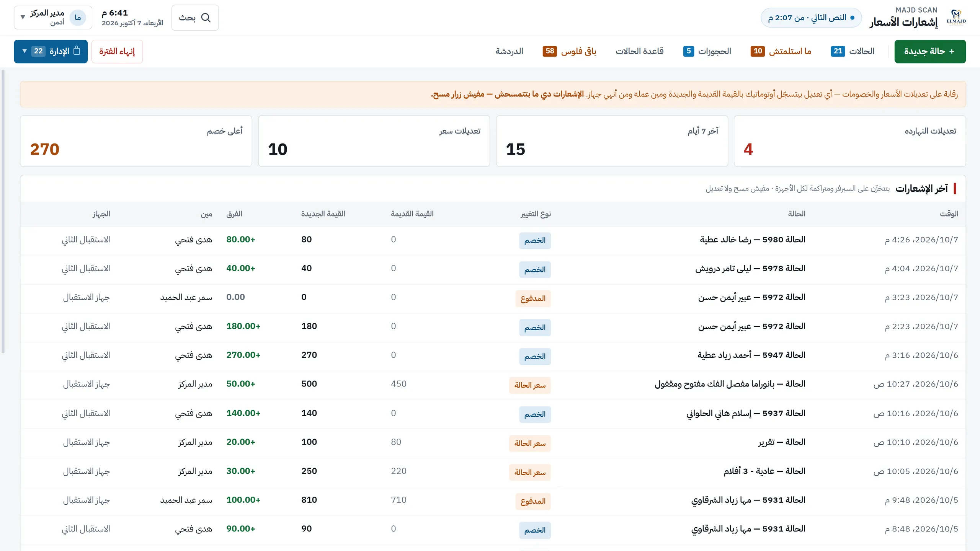The image size is (980, 551).
Task: Expand the مدير المركز user dropdown
Action: tap(53, 18)
